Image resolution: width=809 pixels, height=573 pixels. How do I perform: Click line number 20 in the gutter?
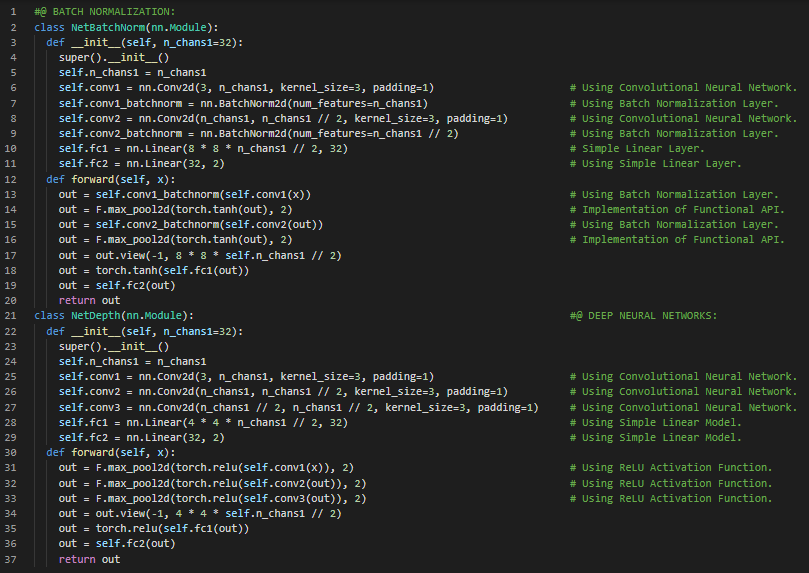[13, 300]
